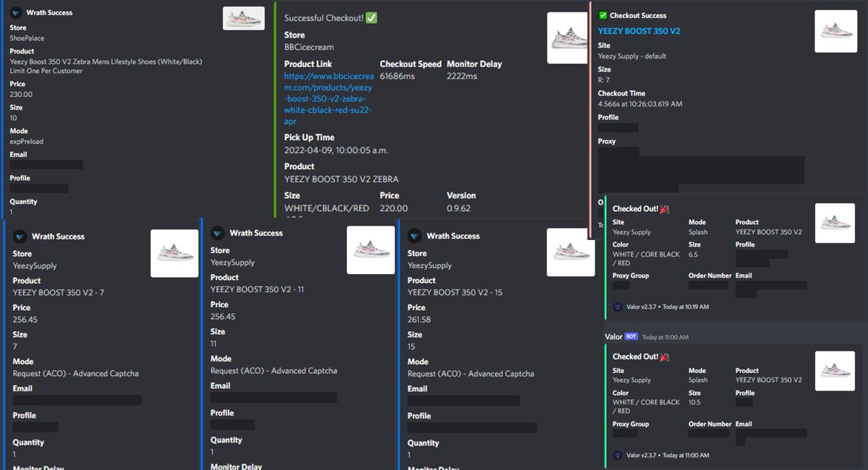Click the green check icon beside Checkout Success
This screenshot has width=868, height=470.
(x=603, y=15)
